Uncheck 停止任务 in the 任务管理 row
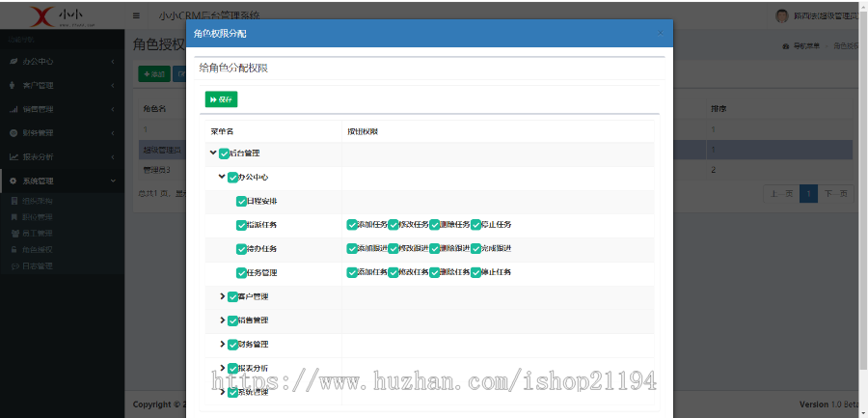 point(476,272)
